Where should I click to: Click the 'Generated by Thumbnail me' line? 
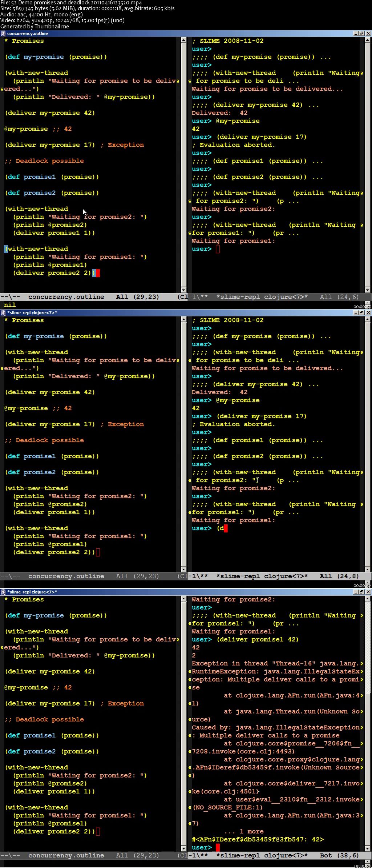click(35, 26)
